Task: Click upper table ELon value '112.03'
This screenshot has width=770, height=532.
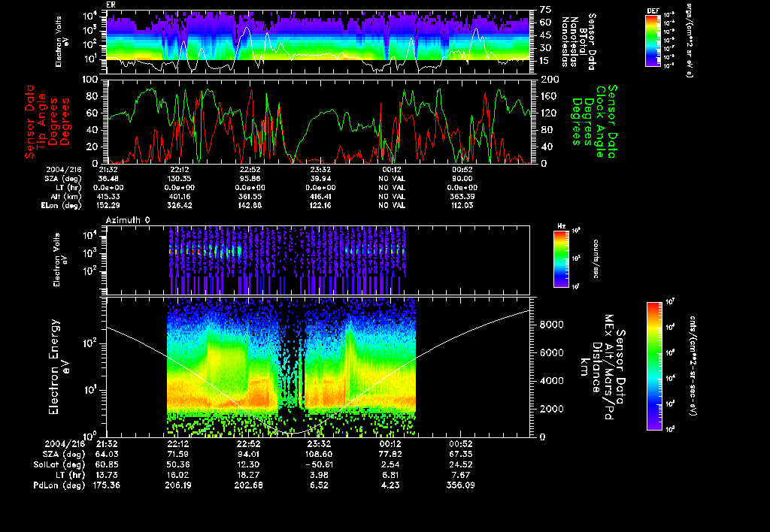Action: pos(462,205)
